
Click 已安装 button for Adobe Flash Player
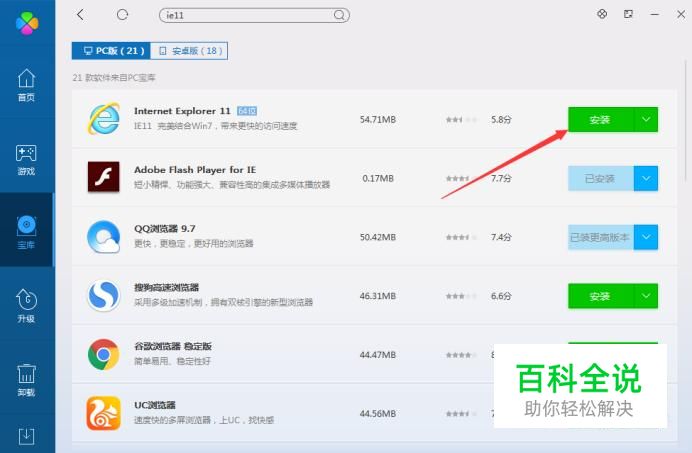pyautogui.click(x=601, y=178)
